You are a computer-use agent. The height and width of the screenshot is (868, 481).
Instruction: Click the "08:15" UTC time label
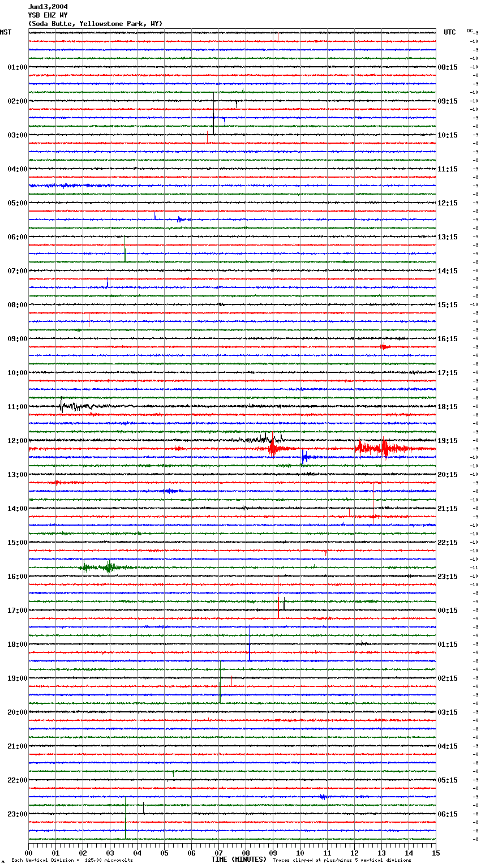point(448,67)
